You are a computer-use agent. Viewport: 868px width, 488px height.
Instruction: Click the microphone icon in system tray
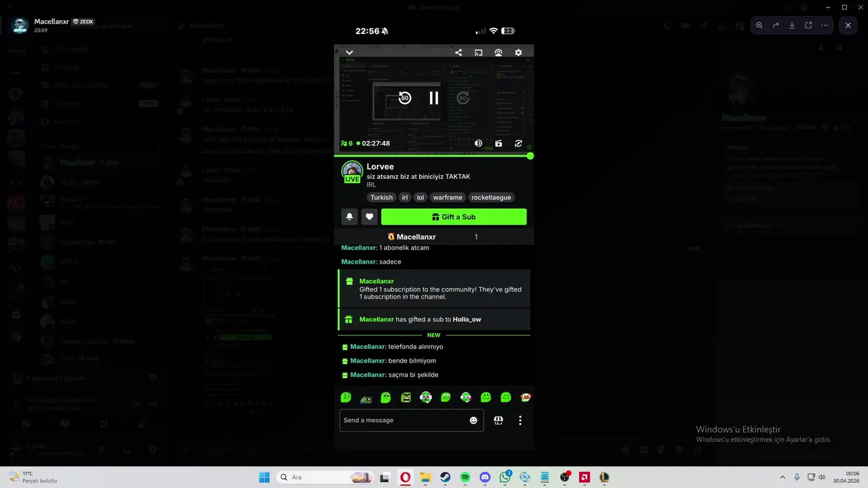pos(797,477)
